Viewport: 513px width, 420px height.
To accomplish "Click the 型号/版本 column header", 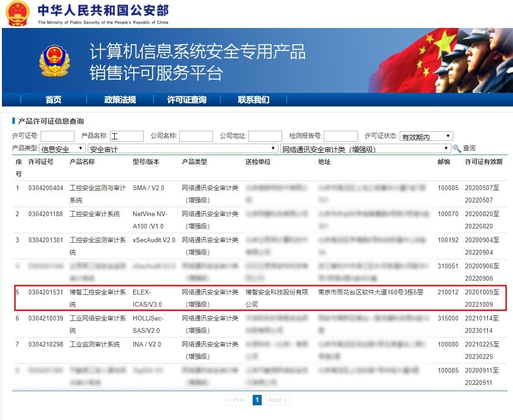I will 146,162.
